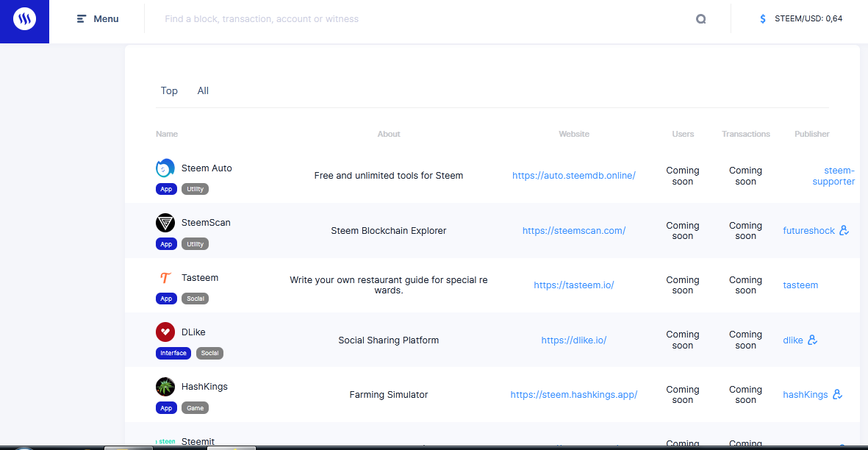This screenshot has width=868, height=450.
Task: Open hashKings publisher profile
Action: [x=805, y=395]
